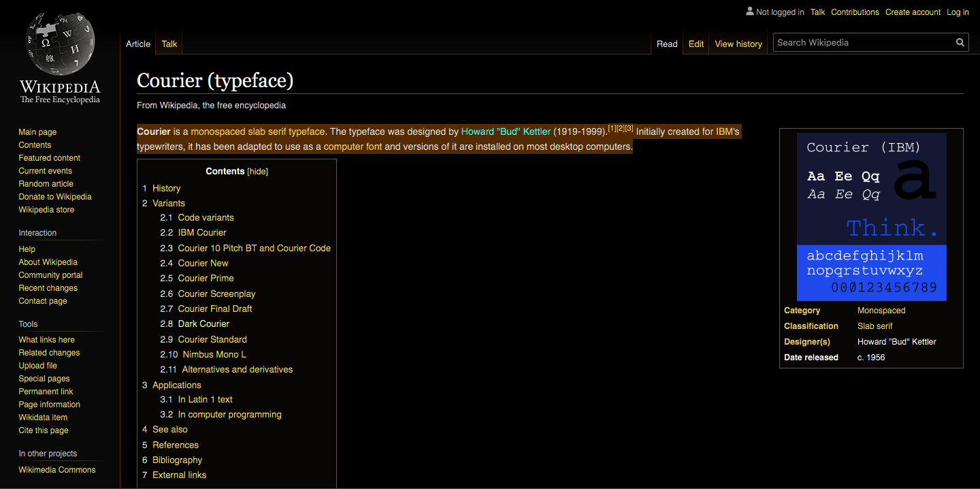Jump to History section in Contents
The width and height of the screenshot is (980, 489).
[x=167, y=188]
